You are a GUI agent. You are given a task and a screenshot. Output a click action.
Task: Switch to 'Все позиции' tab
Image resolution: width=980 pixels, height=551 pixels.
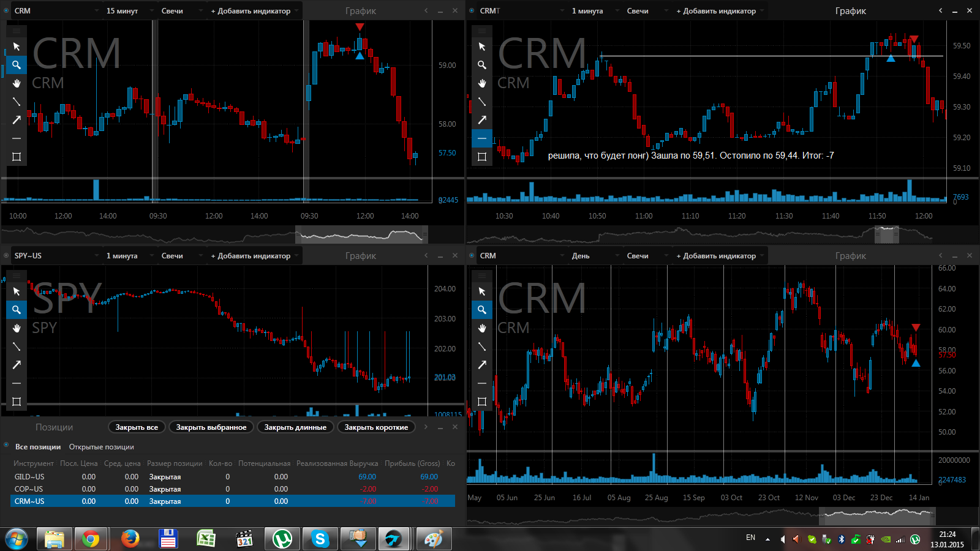click(38, 447)
